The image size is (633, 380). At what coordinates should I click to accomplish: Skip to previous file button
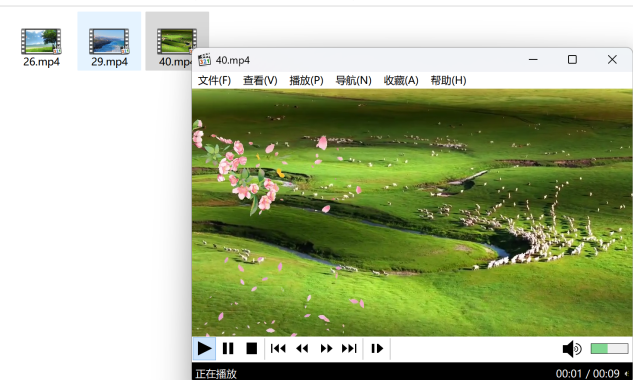[278, 349]
